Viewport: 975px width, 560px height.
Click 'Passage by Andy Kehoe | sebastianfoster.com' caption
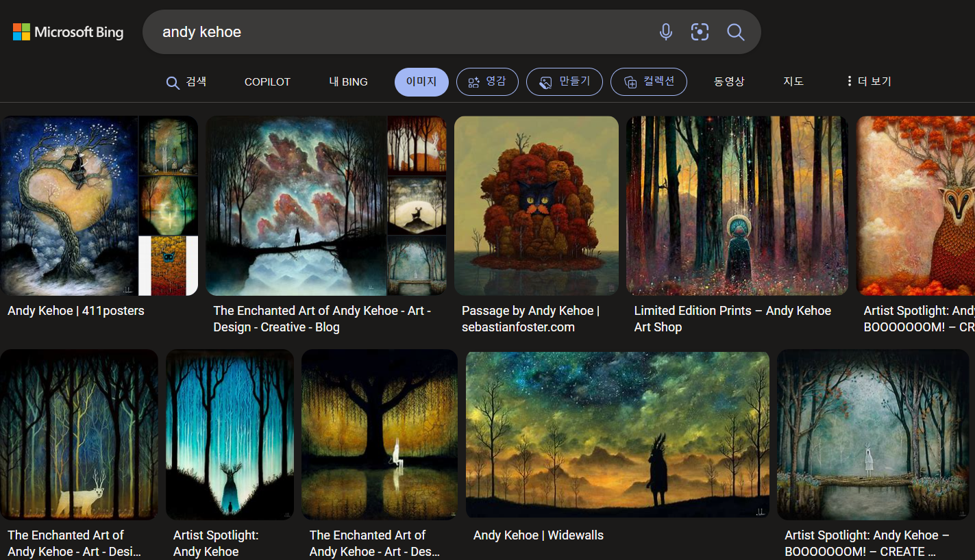click(531, 319)
